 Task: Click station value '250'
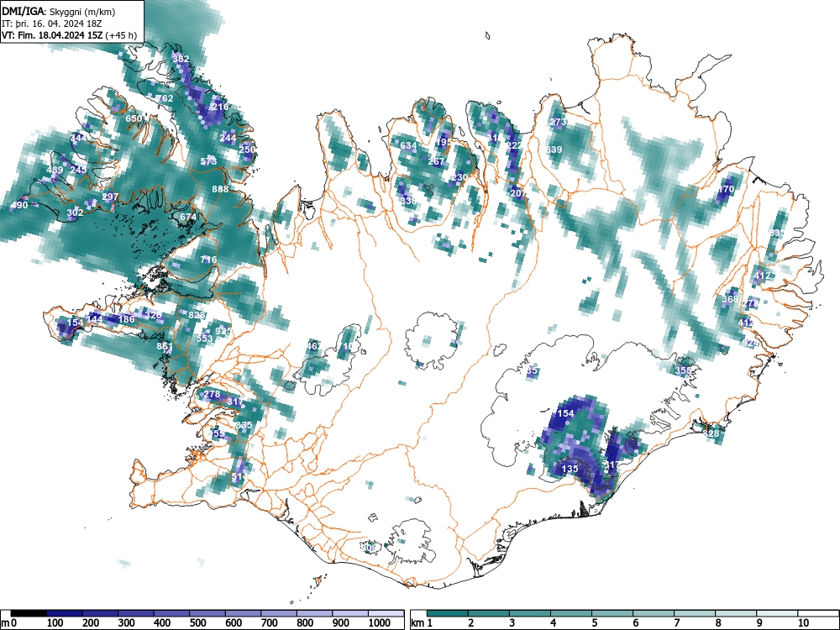(247, 150)
